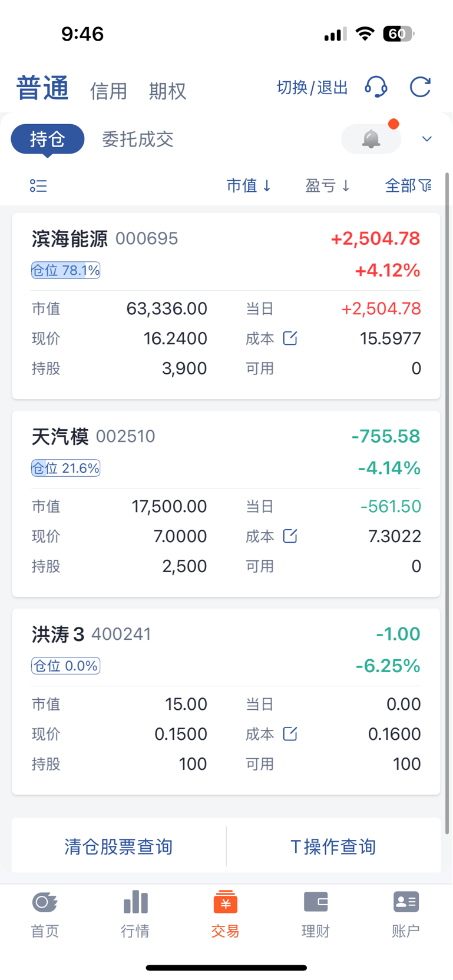This screenshot has width=453, height=980.
Task: Open 清仓股票查询
Action: click(x=118, y=847)
